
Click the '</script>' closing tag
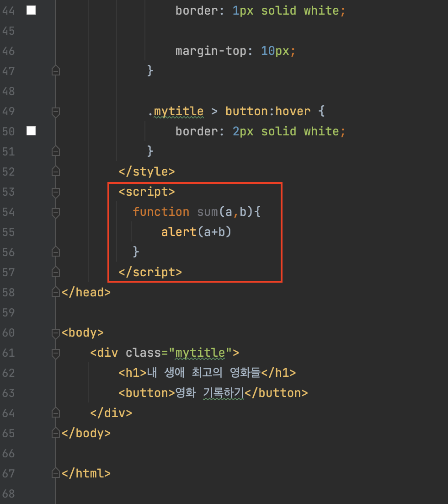click(x=150, y=272)
